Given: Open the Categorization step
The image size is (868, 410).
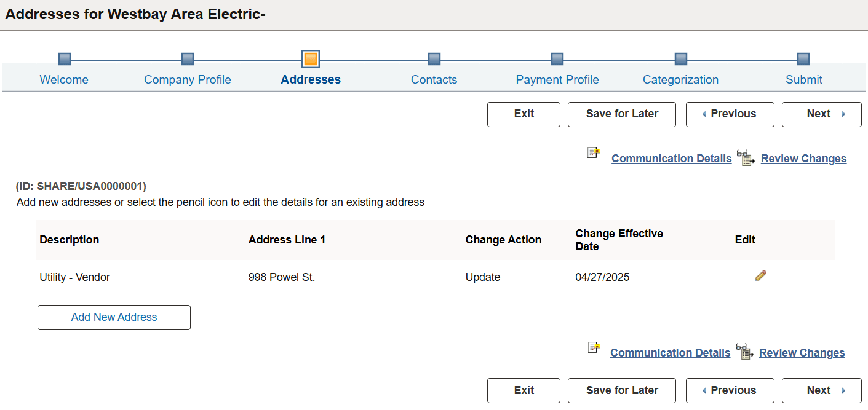Looking at the screenshot, I should [x=680, y=59].
